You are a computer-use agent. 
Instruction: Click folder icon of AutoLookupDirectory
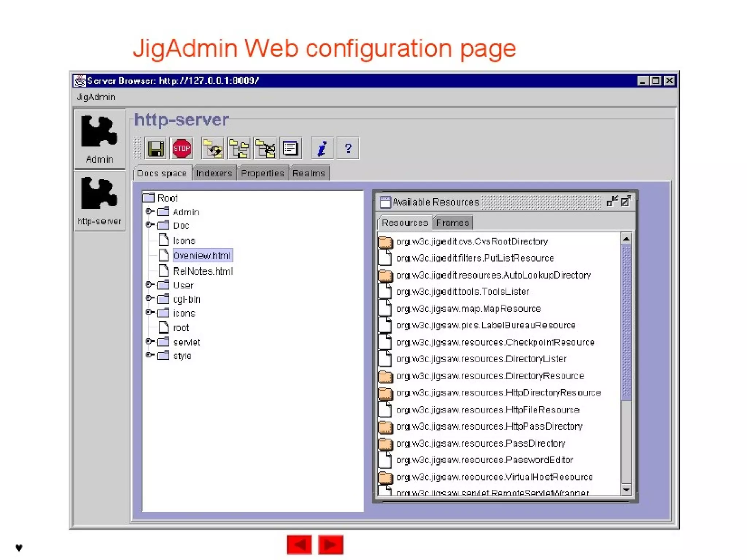point(386,275)
